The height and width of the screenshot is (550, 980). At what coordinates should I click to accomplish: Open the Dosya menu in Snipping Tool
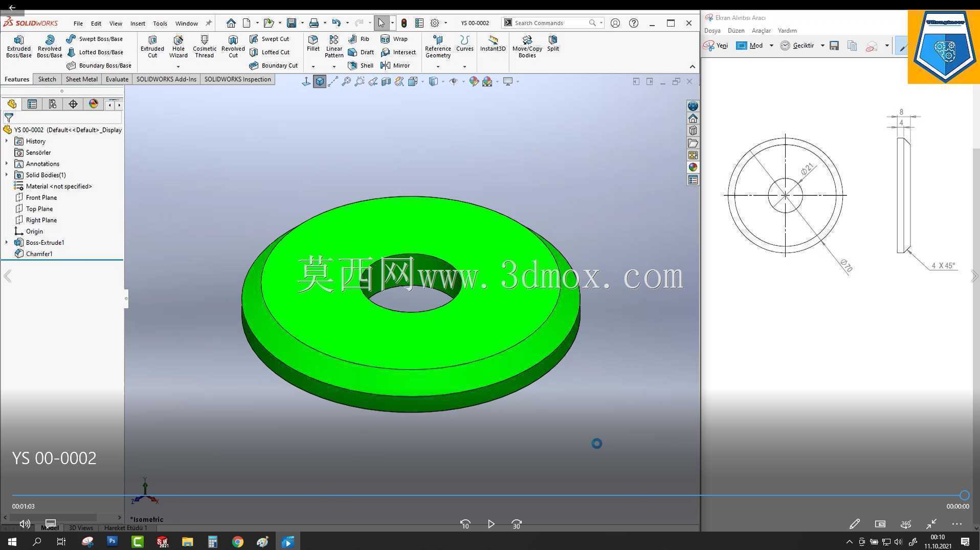pos(712,31)
